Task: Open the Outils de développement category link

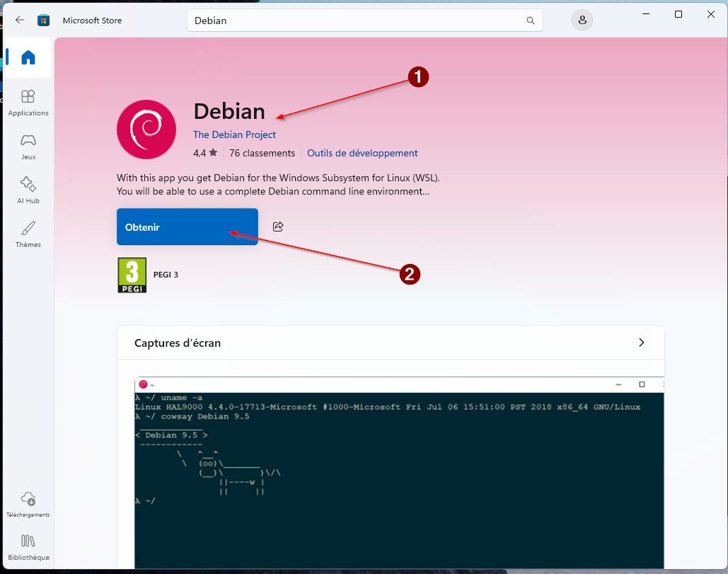Action: [362, 154]
